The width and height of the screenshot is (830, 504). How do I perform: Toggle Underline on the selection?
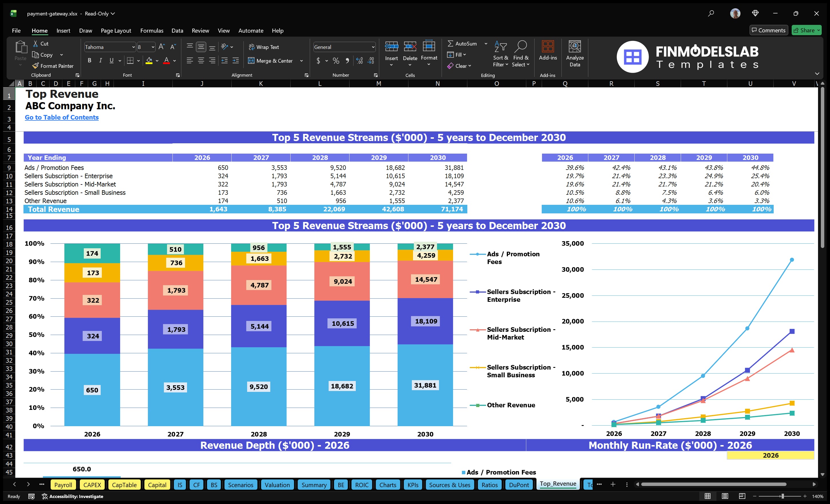111,61
